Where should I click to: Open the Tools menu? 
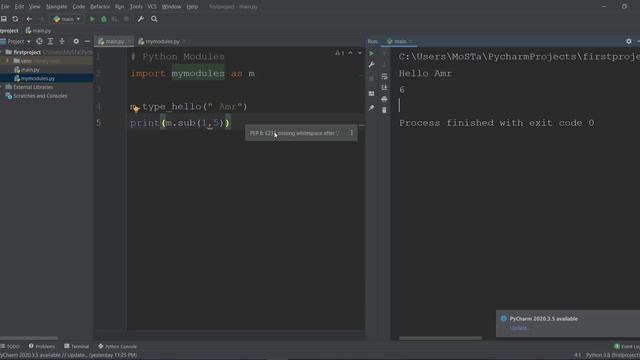click(x=136, y=7)
